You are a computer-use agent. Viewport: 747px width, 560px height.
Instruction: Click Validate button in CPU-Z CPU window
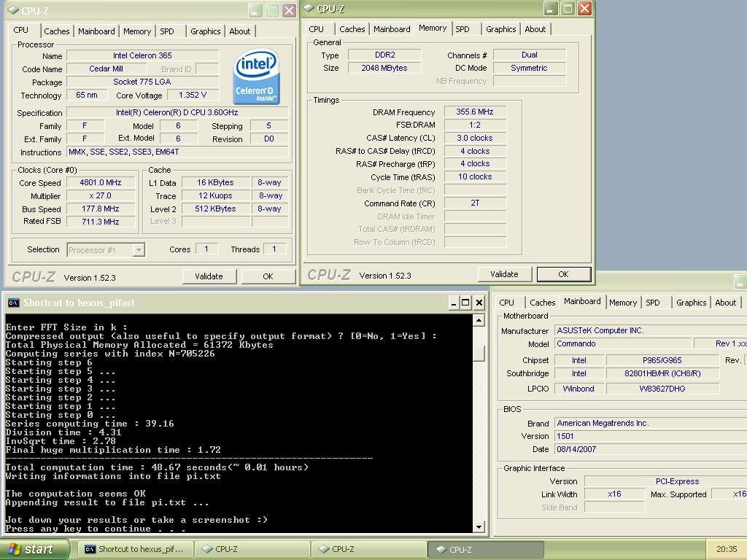(209, 276)
